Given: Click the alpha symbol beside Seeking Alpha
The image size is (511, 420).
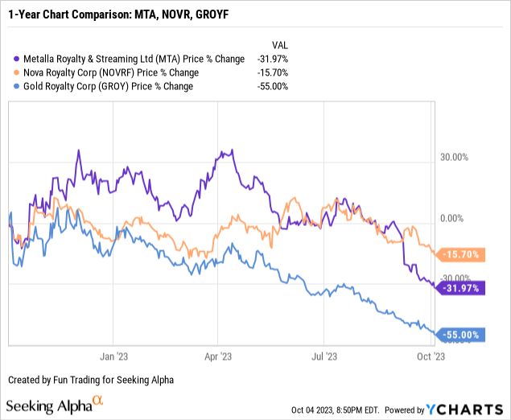Looking at the screenshot, I should pyautogui.click(x=98, y=400).
